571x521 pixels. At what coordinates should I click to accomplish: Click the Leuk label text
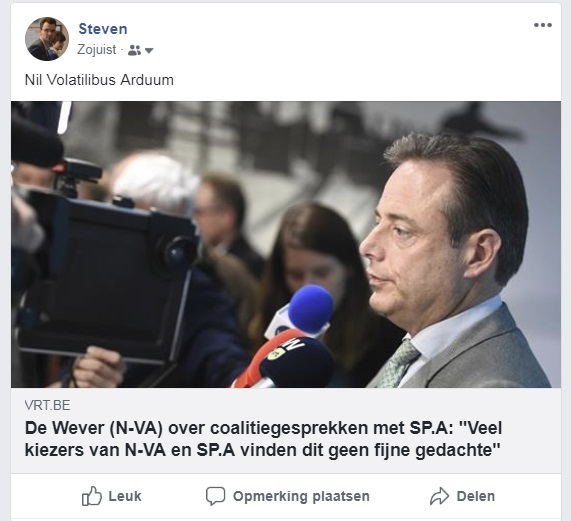(125, 496)
